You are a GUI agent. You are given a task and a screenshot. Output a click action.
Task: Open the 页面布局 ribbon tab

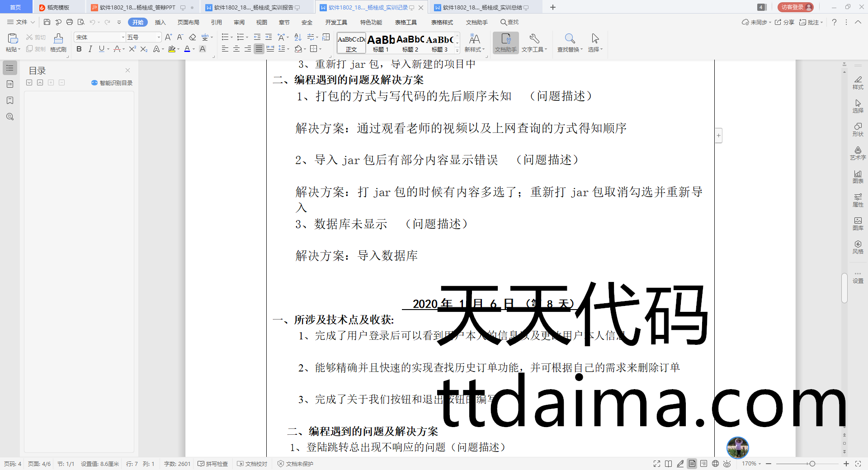188,22
